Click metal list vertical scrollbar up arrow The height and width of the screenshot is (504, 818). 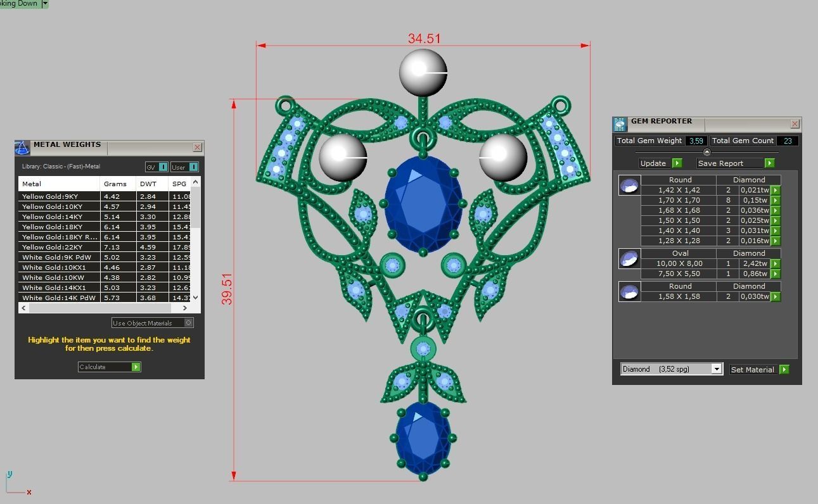click(195, 182)
